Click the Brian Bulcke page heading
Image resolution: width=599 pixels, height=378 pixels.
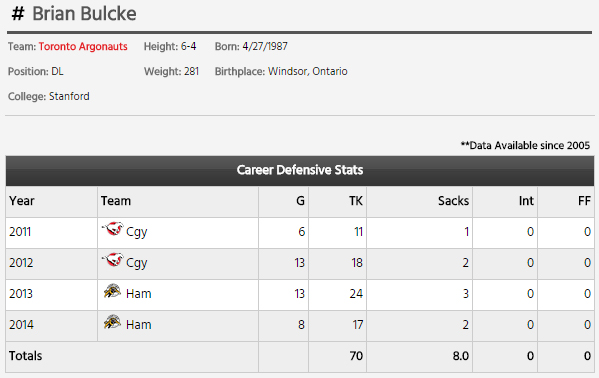84,14
